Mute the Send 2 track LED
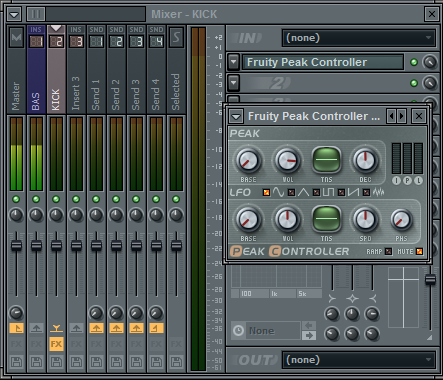 pyautogui.click(x=116, y=199)
